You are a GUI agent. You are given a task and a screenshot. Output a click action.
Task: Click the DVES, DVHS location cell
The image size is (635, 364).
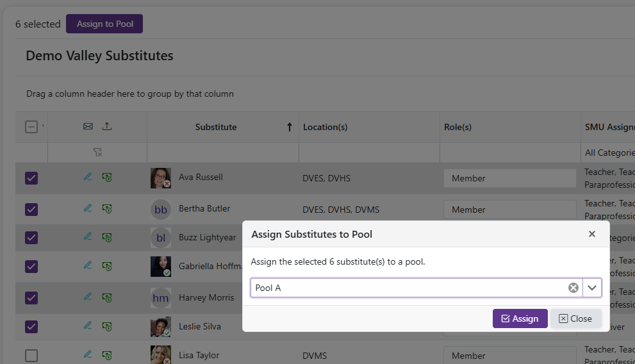pos(326,178)
